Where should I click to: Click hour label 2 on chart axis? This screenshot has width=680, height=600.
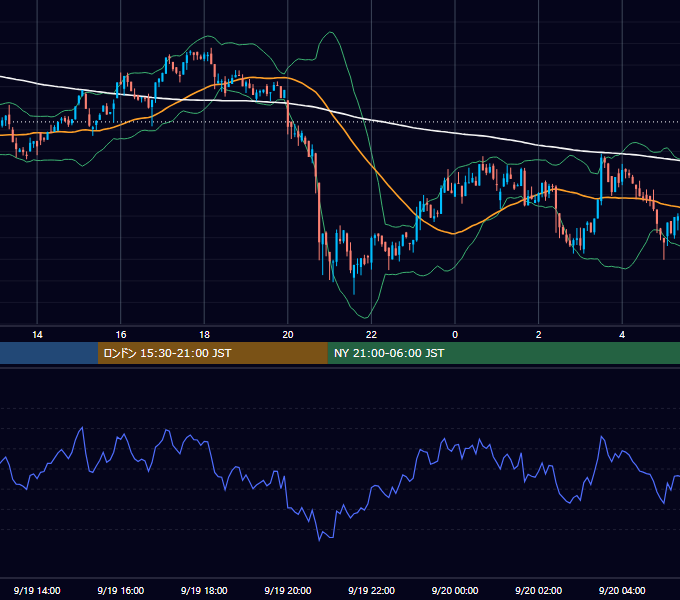point(538,335)
